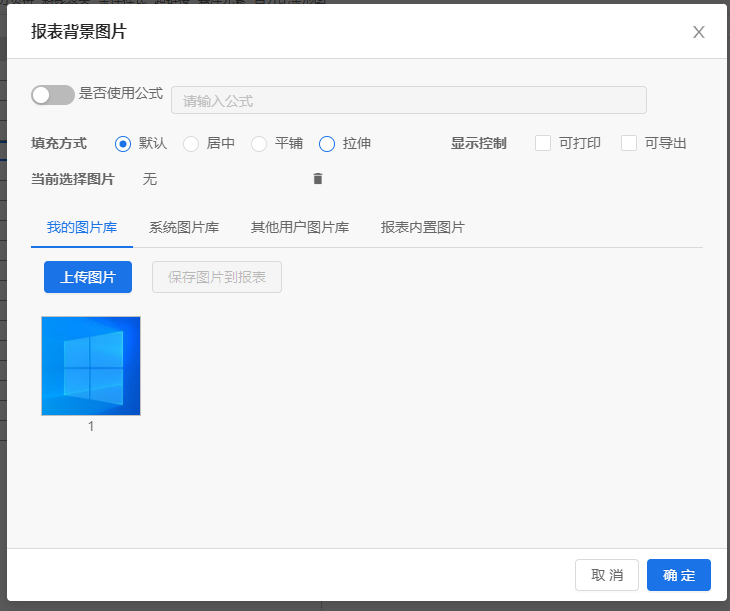Open the 报表内置图片 tab
Viewport: 730px width, 611px height.
tap(423, 228)
